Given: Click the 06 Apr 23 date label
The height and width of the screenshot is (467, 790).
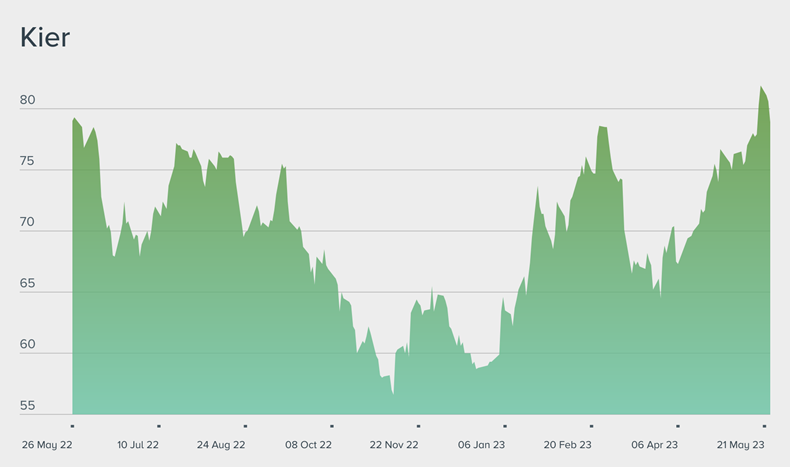Looking at the screenshot, I should [655, 444].
